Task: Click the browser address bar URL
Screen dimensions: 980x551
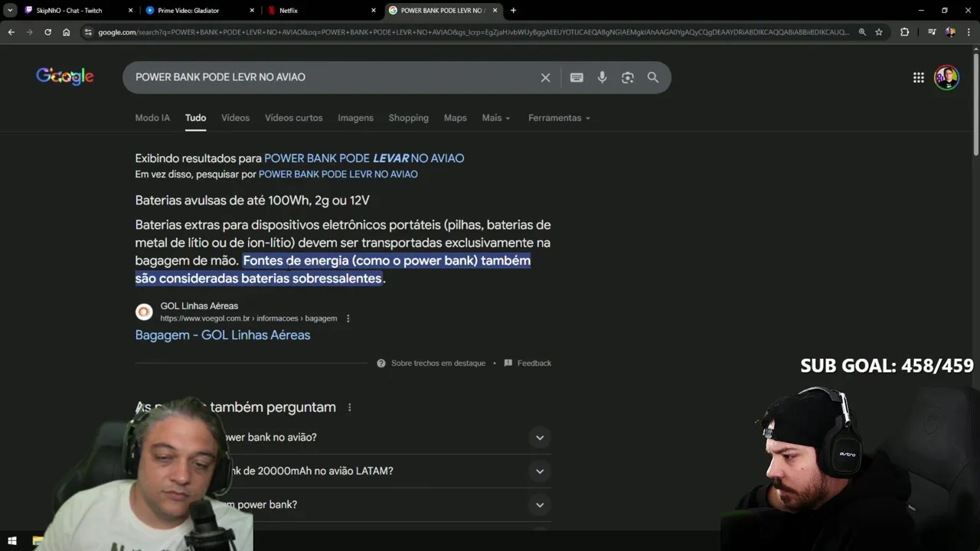Action: [473, 32]
